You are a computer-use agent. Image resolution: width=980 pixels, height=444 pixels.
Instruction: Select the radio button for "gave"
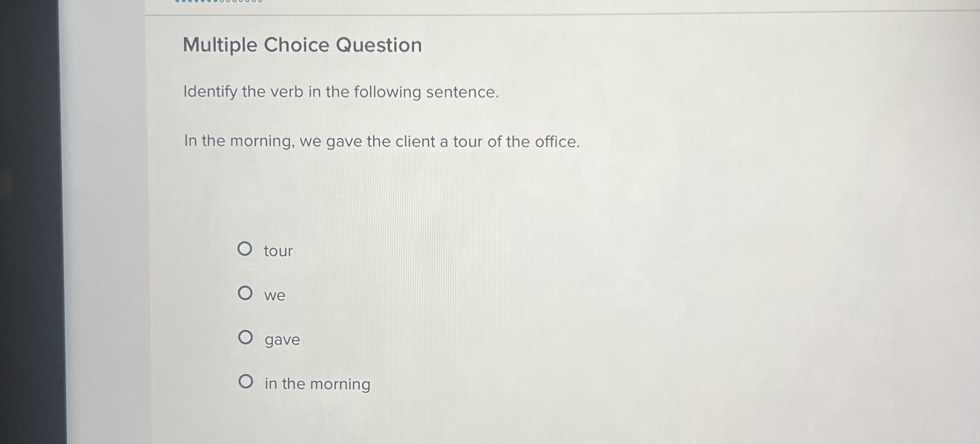click(x=246, y=338)
